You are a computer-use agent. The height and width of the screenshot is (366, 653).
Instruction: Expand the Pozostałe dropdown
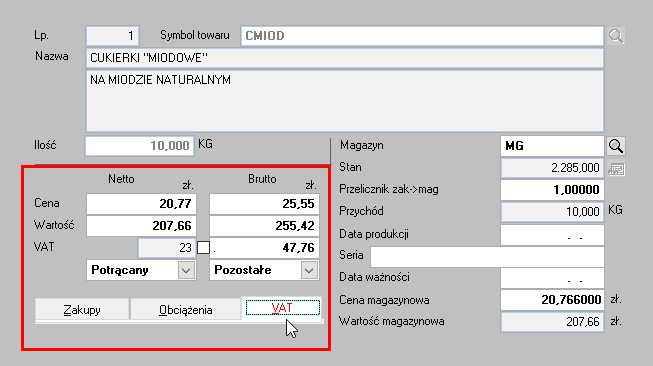(x=309, y=271)
